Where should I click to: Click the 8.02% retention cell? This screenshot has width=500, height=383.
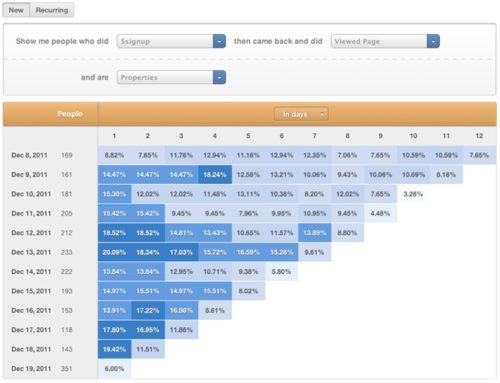point(248,291)
